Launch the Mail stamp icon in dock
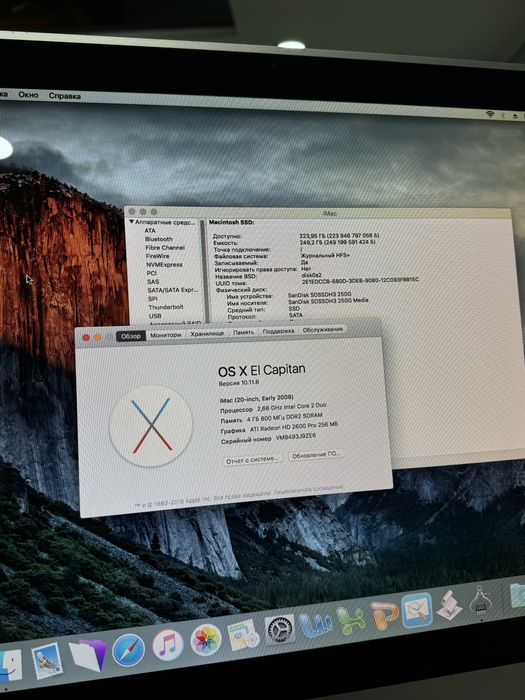The height and width of the screenshot is (700, 525). [x=47, y=660]
